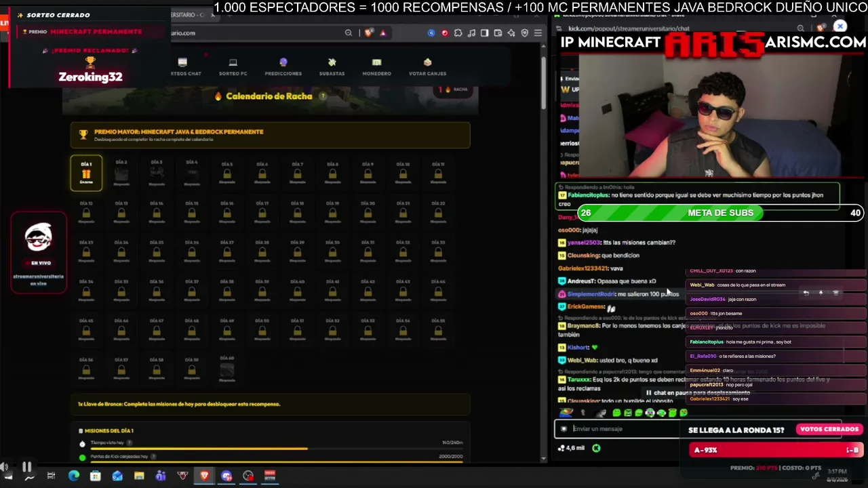Click the Meta de Subs progress bar
Viewport: 868px width, 488px height.
[x=720, y=213]
